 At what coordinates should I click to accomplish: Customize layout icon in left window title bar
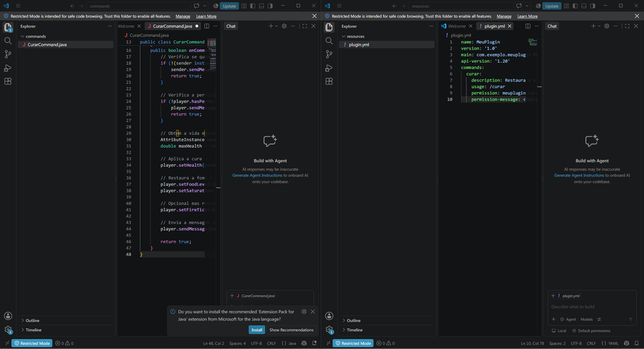click(x=244, y=6)
